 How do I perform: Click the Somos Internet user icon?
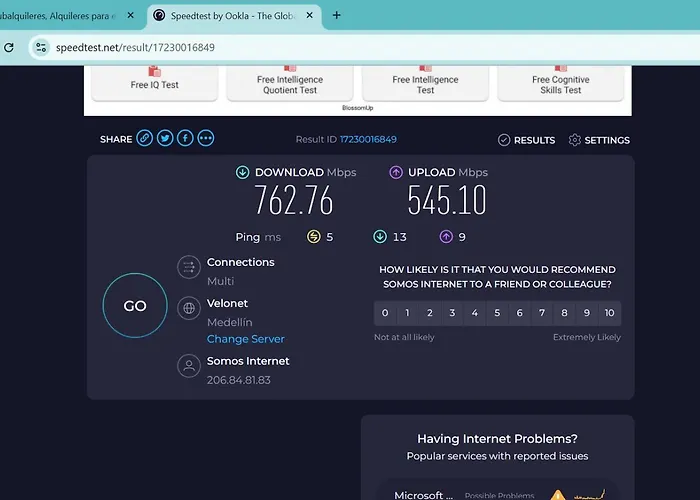coord(189,366)
